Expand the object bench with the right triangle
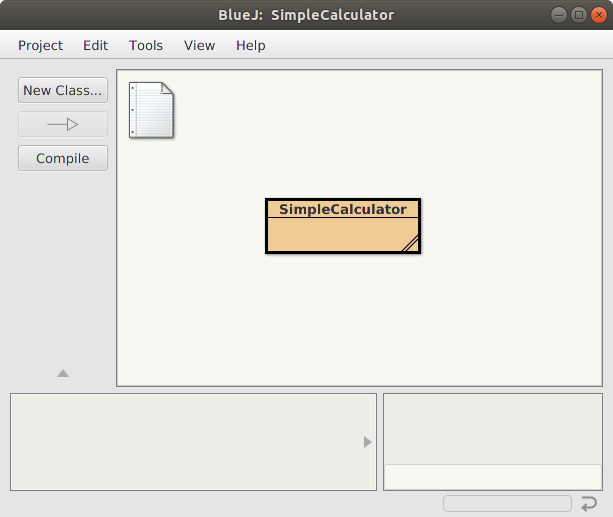Screen dimensions: 613x517 (367, 442)
